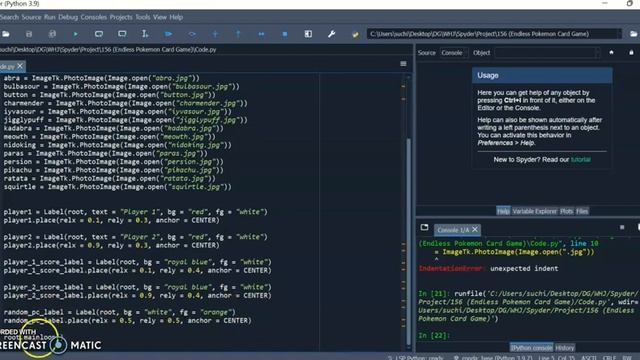The image size is (640, 360).
Task: Run selection or current line
Action: (145, 34)
